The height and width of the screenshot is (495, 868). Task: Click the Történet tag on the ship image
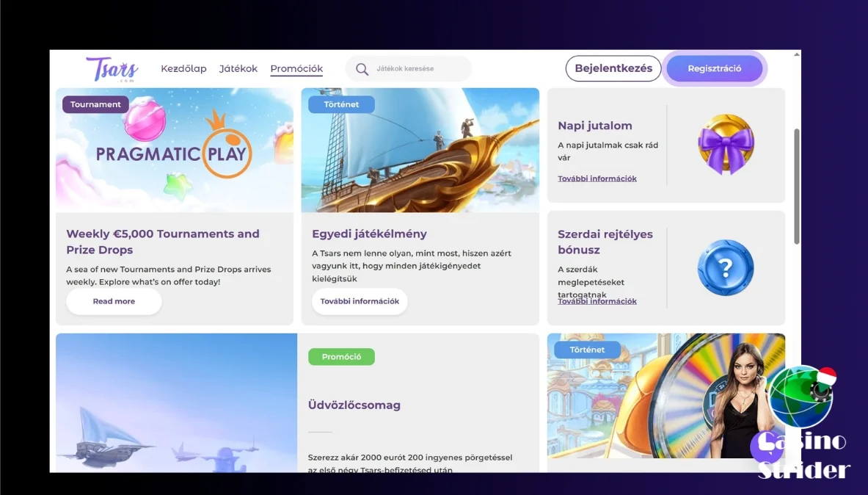click(x=341, y=104)
